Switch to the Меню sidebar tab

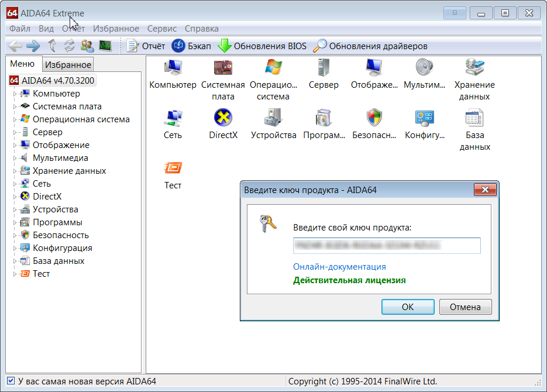point(22,64)
